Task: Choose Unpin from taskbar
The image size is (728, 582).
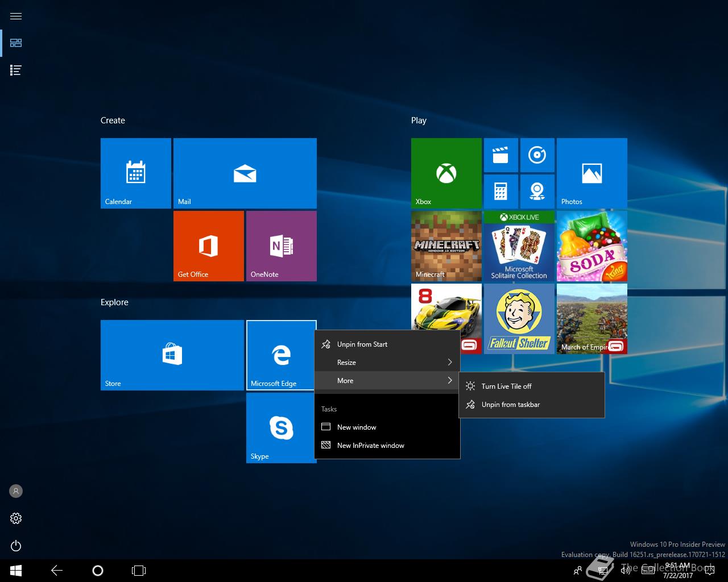Action: 531,405
